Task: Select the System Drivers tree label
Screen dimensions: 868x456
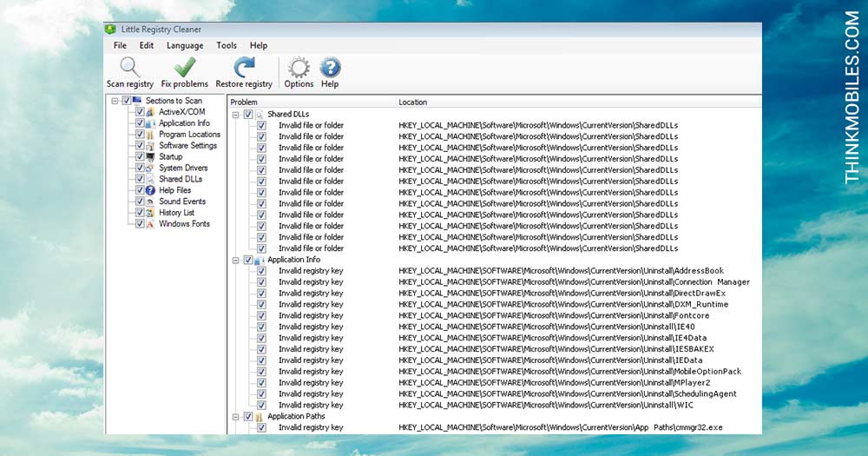Action: tap(183, 168)
